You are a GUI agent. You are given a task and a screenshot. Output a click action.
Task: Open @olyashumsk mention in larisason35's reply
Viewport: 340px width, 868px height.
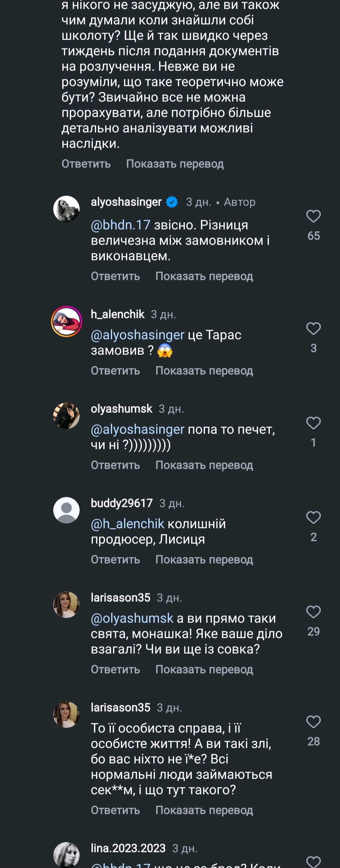coord(132,618)
